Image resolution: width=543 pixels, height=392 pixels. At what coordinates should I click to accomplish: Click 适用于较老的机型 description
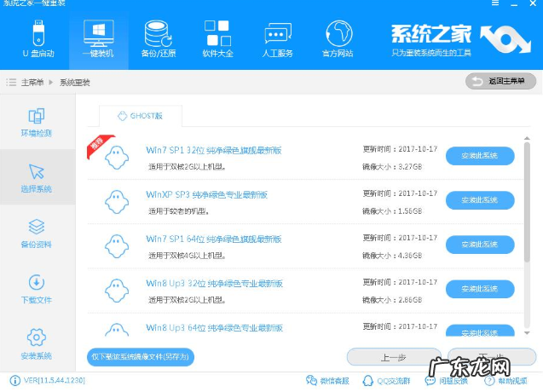(x=179, y=211)
